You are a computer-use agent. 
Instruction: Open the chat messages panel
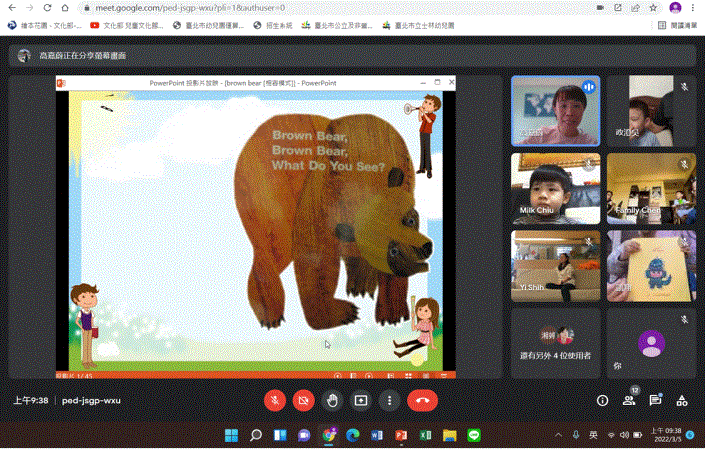[655, 400]
